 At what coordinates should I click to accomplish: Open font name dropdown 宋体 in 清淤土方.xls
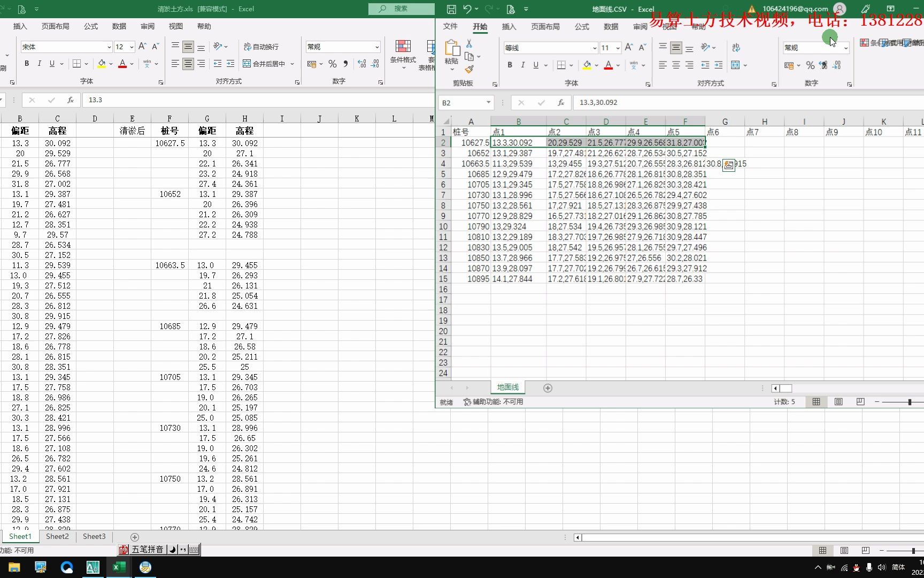tap(109, 47)
